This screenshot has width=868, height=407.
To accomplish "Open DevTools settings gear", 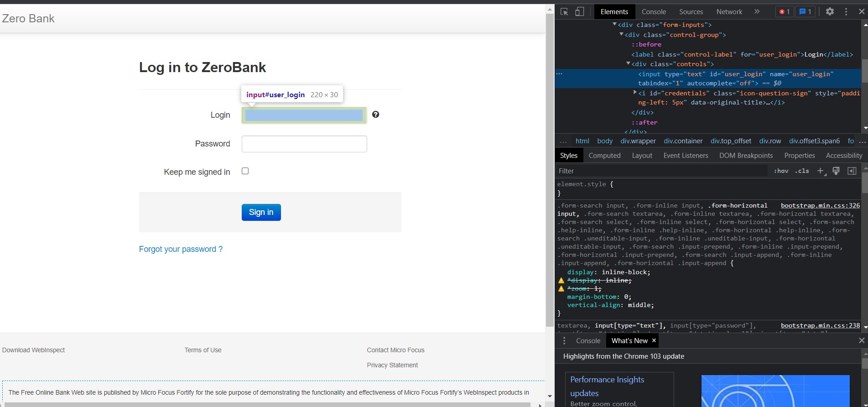I will 830,12.
